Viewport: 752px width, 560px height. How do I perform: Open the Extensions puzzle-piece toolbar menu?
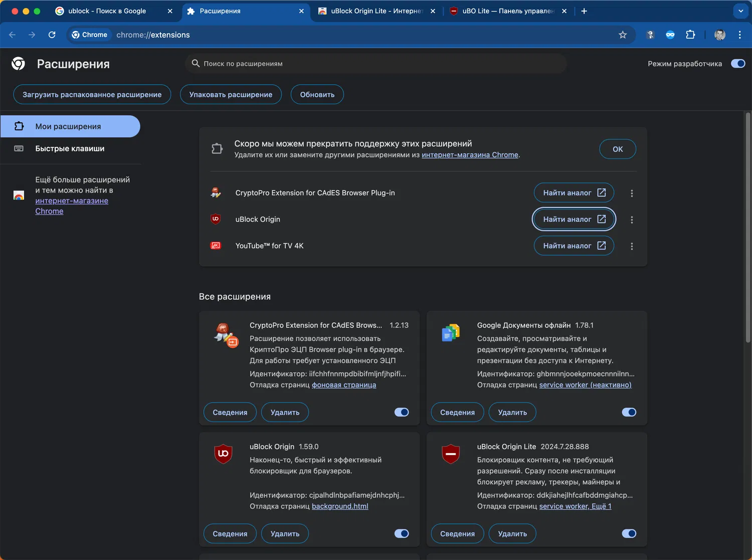pos(690,35)
